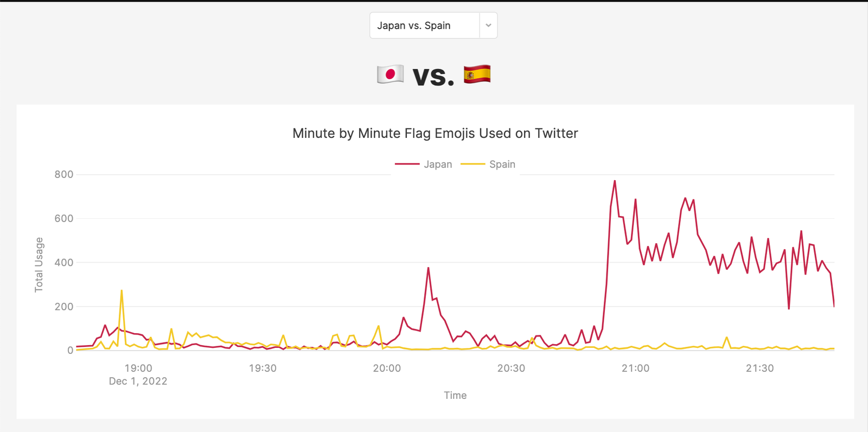This screenshot has width=868, height=432.
Task: Toggle the Japan series in legend
Action: pos(438,164)
